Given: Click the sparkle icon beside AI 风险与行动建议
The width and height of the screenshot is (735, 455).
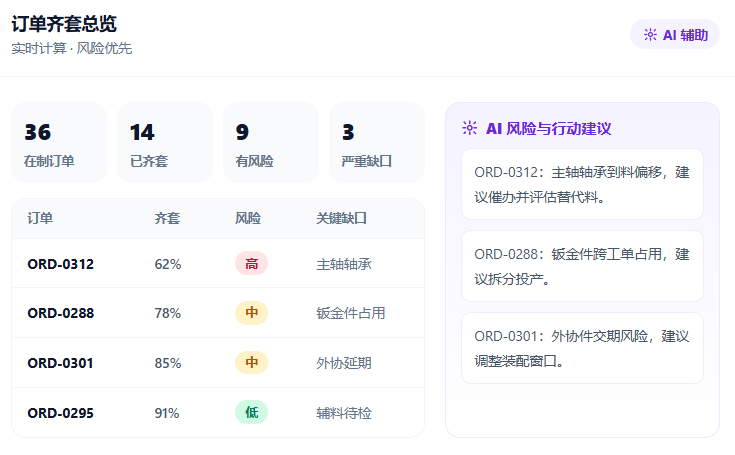Looking at the screenshot, I should [470, 128].
